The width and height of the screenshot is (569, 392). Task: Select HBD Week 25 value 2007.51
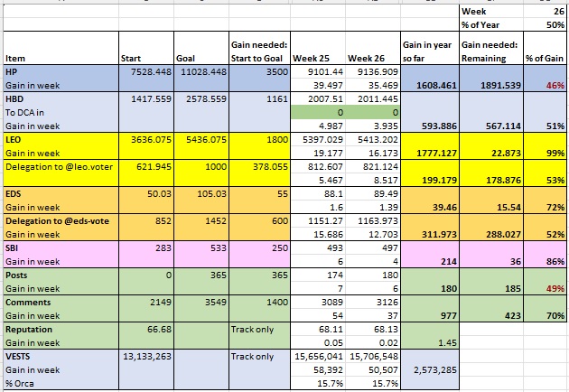318,98
